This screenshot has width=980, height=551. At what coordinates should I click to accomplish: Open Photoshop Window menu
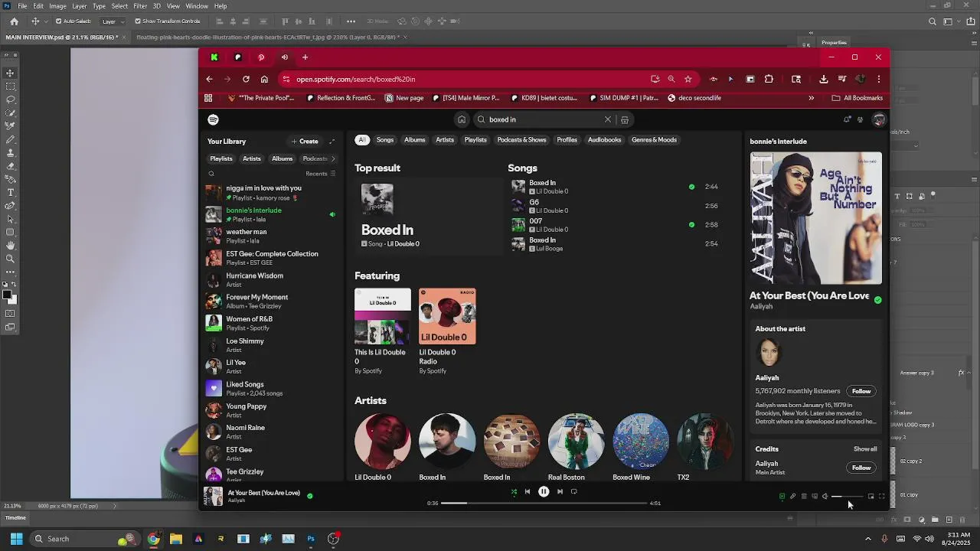coord(197,6)
